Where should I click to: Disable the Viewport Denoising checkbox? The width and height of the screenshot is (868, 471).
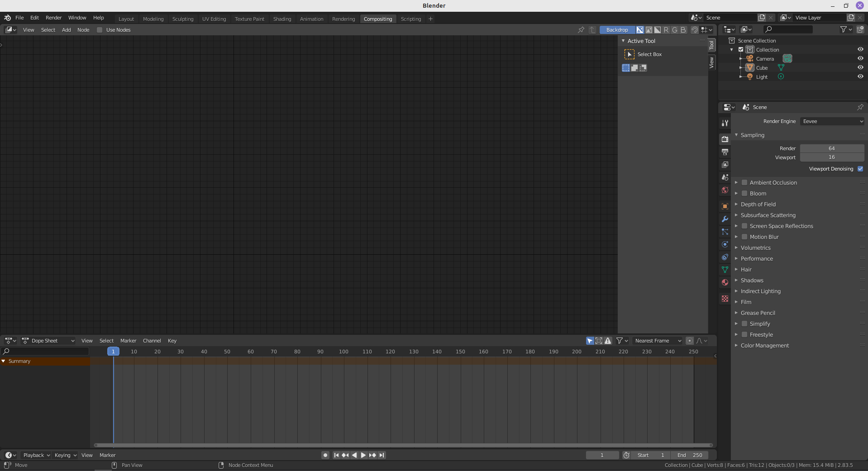pyautogui.click(x=860, y=169)
